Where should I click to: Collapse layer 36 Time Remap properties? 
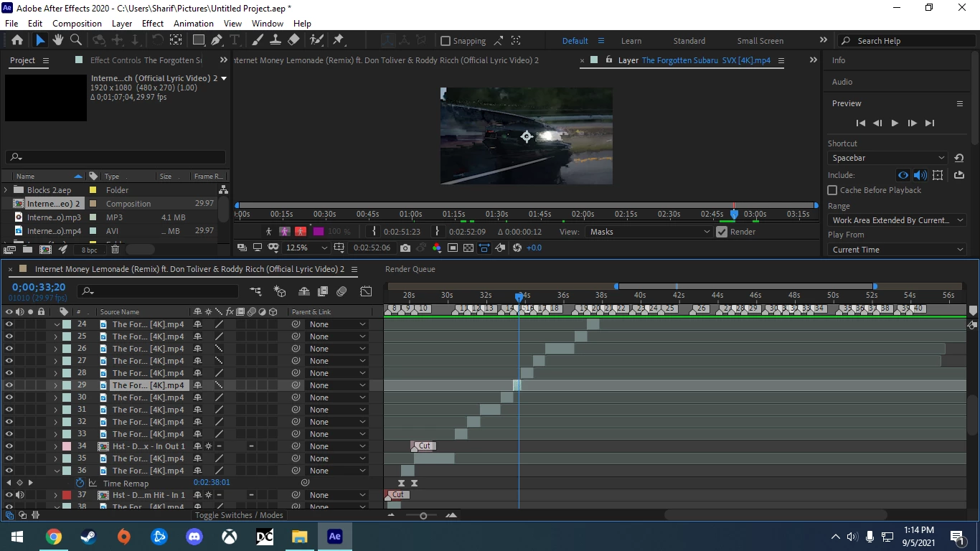tap(57, 471)
